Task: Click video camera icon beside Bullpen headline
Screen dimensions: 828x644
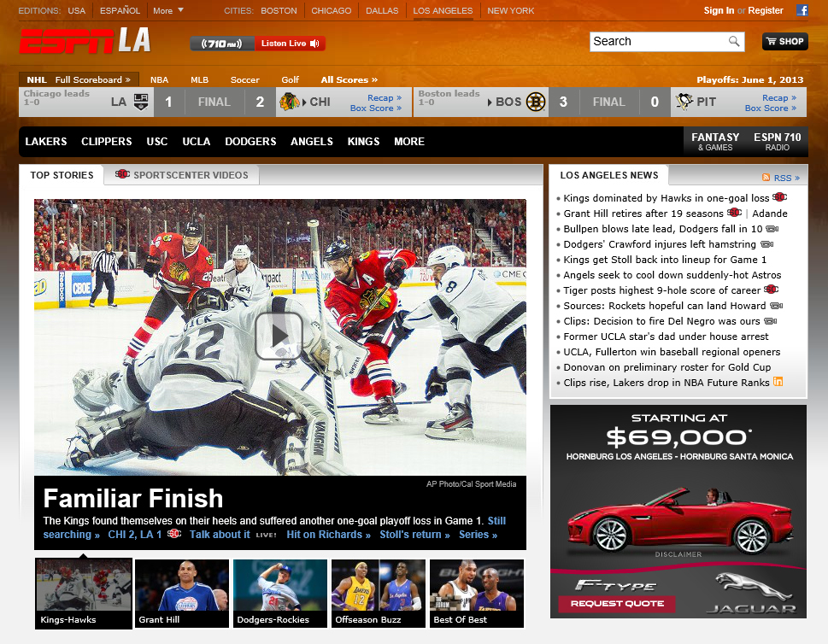Action: tap(772, 229)
